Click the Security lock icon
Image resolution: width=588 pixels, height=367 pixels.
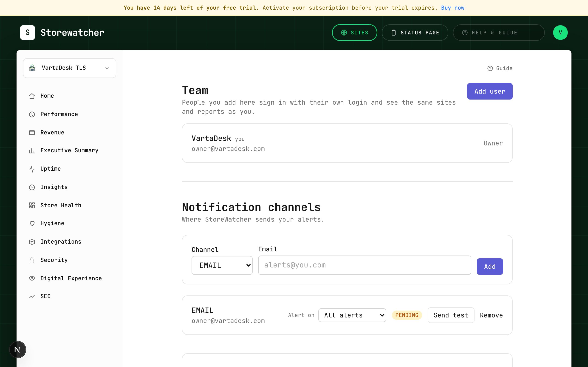(32, 260)
